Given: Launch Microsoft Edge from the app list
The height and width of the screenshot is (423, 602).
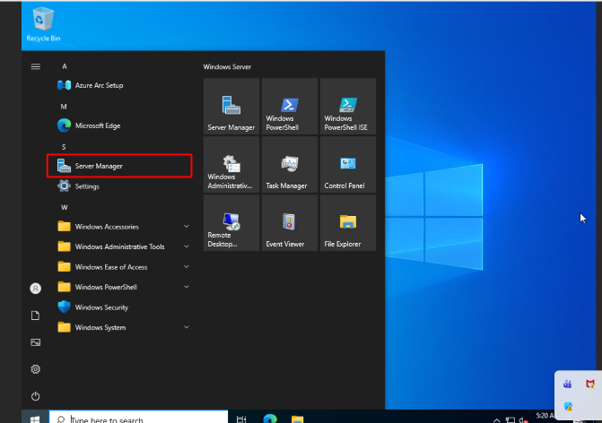Looking at the screenshot, I should (119, 126).
